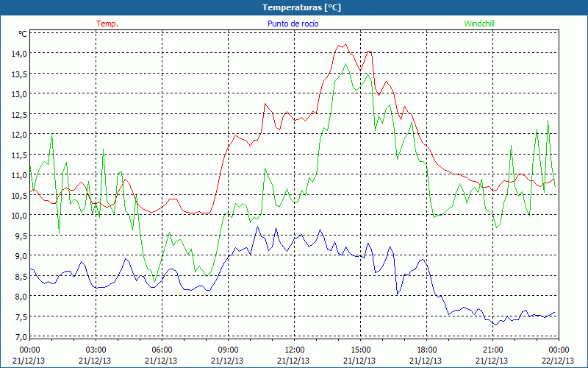This screenshot has width=588, height=368.
Task: Click the 8,5 y-axis value
Action: tap(21, 277)
